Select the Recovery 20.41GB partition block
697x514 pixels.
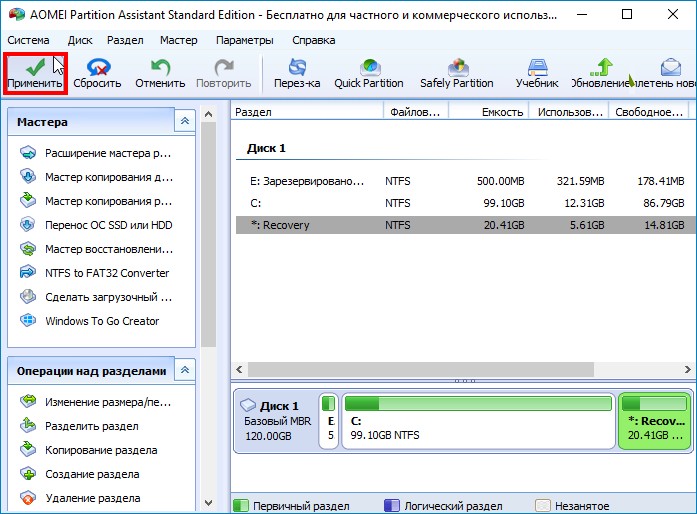pyautogui.click(x=655, y=420)
